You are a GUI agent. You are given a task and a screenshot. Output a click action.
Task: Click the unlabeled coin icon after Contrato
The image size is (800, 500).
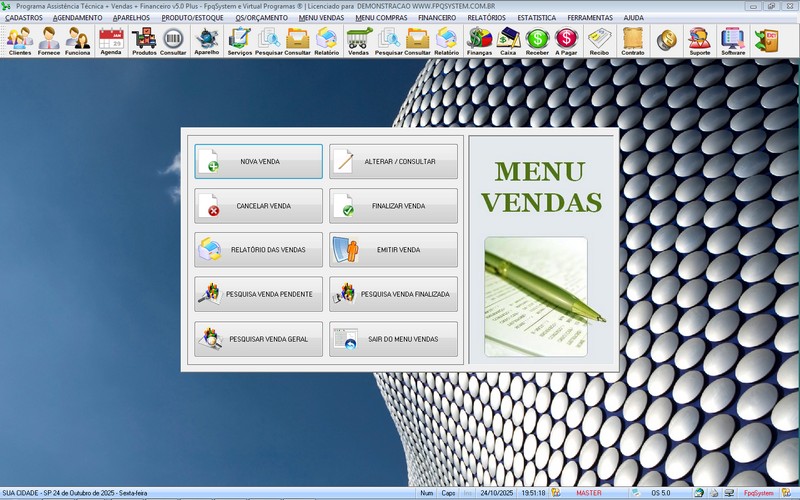click(666, 40)
